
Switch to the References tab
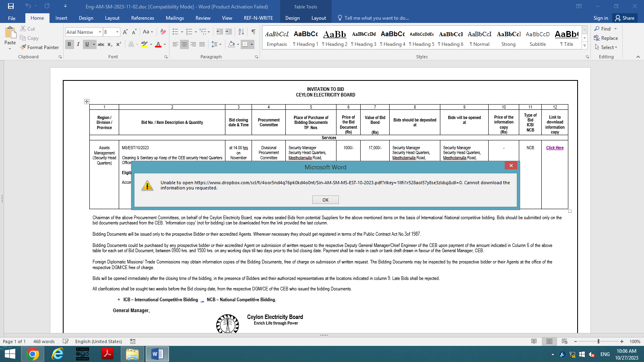click(x=142, y=18)
